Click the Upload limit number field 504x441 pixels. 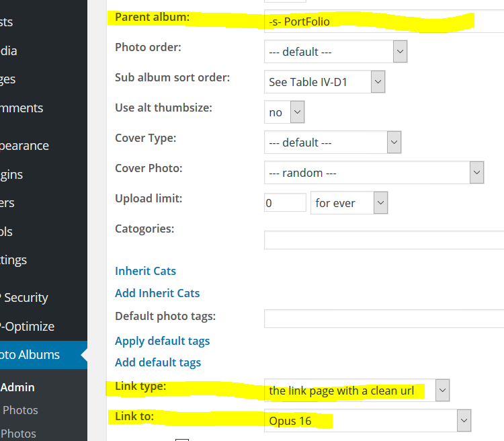click(x=285, y=203)
